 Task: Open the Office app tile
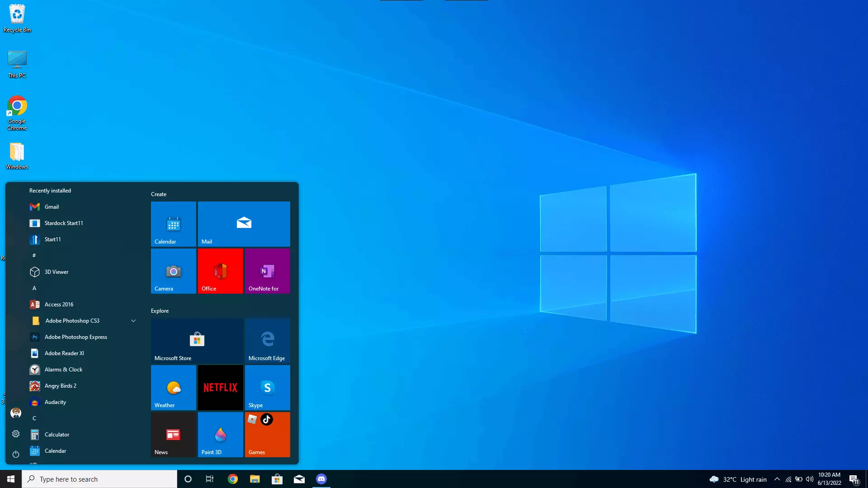(220, 271)
